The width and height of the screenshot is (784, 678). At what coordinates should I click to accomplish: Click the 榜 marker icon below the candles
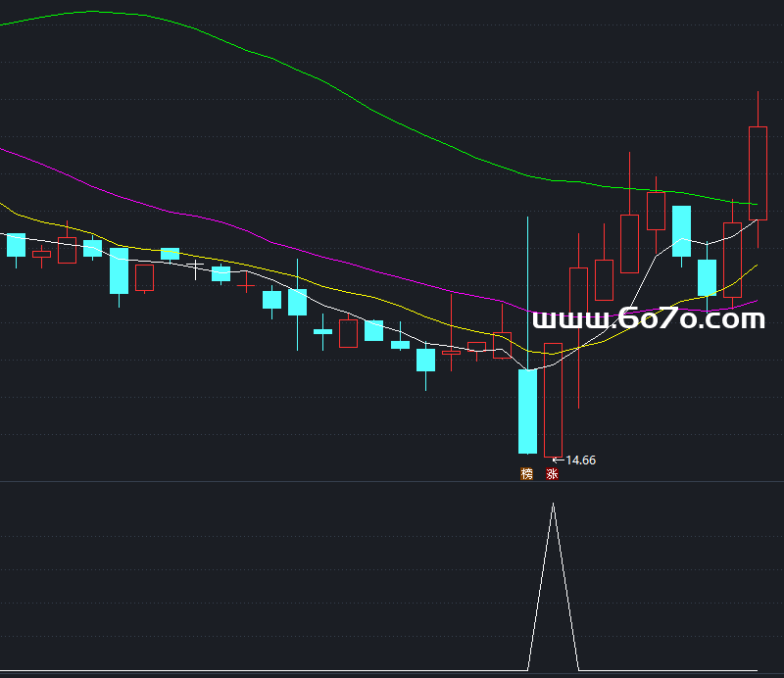coord(527,474)
